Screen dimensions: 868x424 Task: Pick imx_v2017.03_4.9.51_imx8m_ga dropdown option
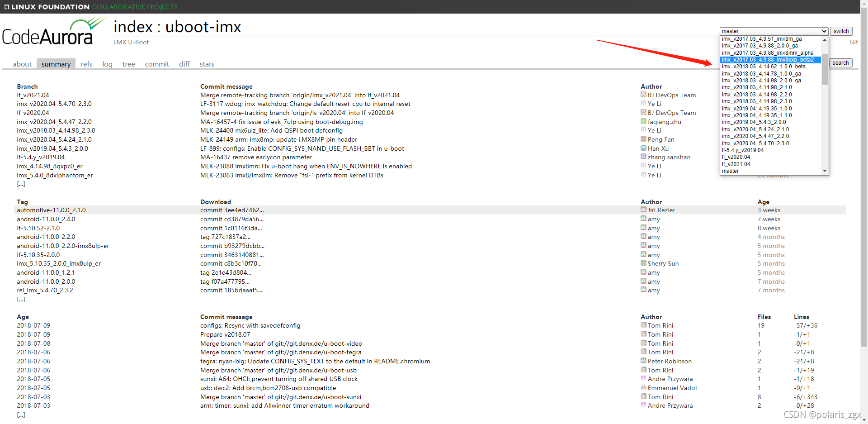pyautogui.click(x=770, y=39)
